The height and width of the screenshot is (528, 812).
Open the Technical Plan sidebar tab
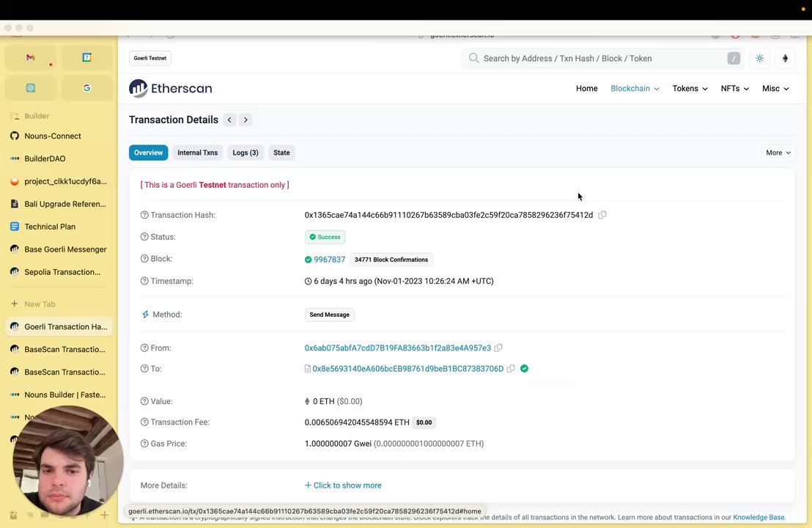click(59, 227)
